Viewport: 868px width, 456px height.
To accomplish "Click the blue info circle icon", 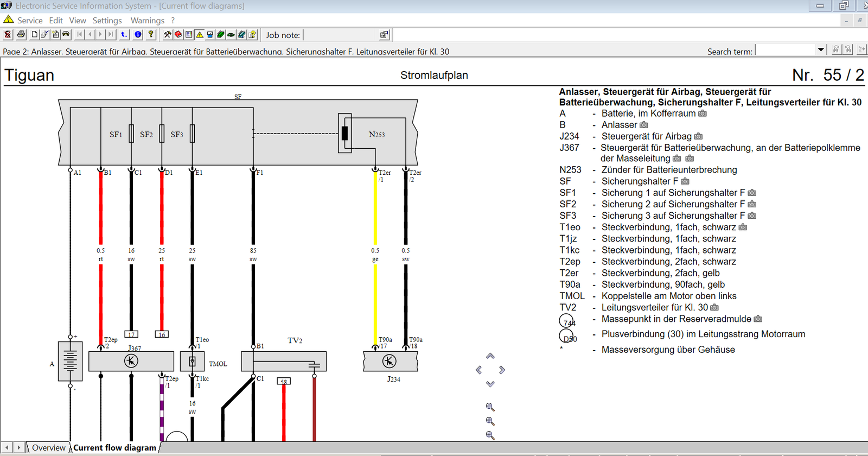I will (x=138, y=34).
